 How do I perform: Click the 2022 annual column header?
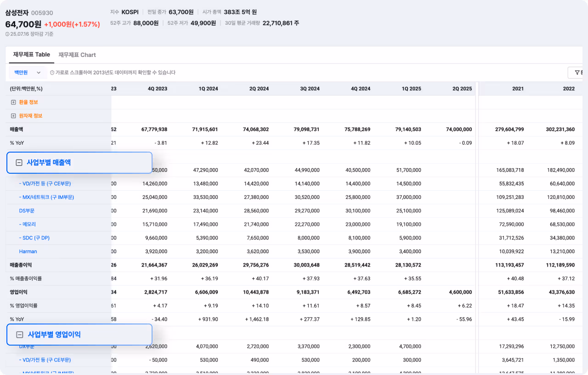pyautogui.click(x=569, y=89)
